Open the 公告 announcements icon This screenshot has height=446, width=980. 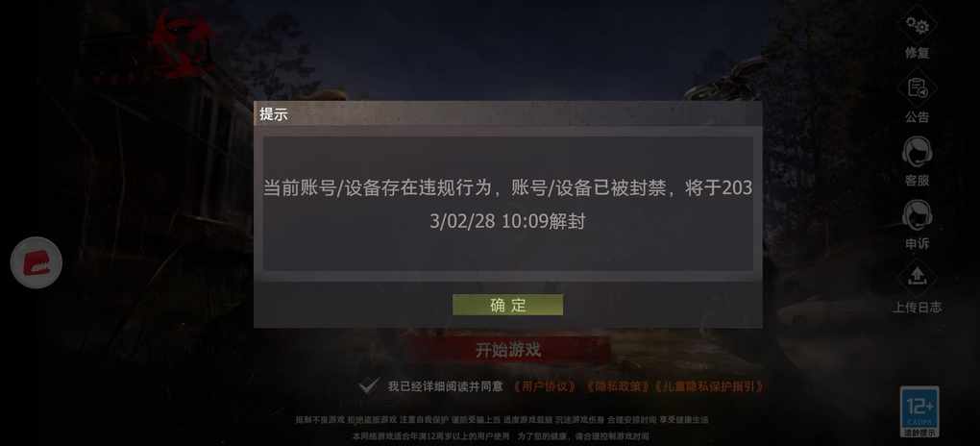click(917, 88)
